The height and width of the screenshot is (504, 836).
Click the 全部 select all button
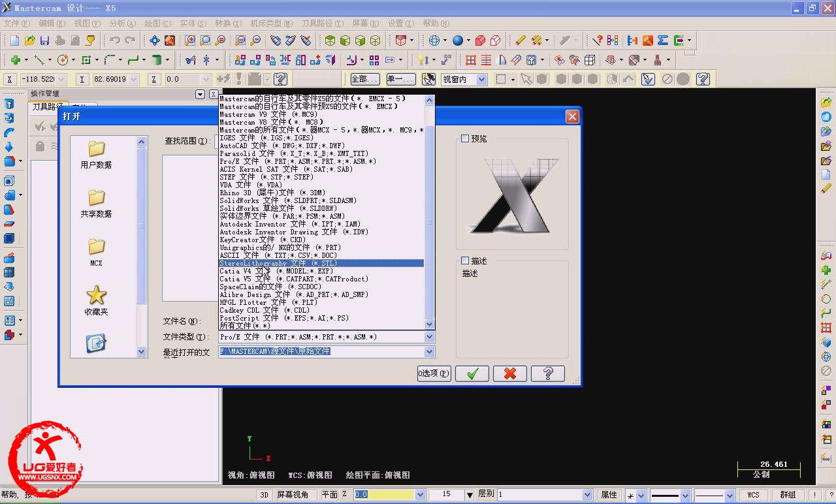tap(364, 79)
